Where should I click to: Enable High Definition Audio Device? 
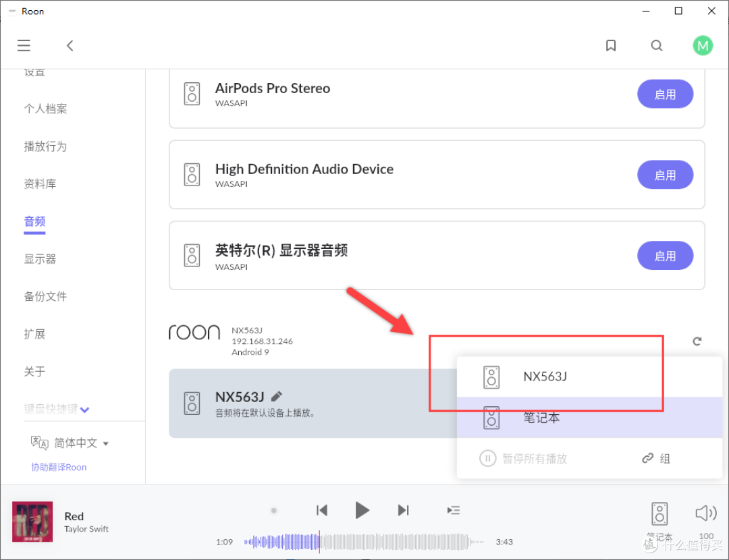pos(665,175)
